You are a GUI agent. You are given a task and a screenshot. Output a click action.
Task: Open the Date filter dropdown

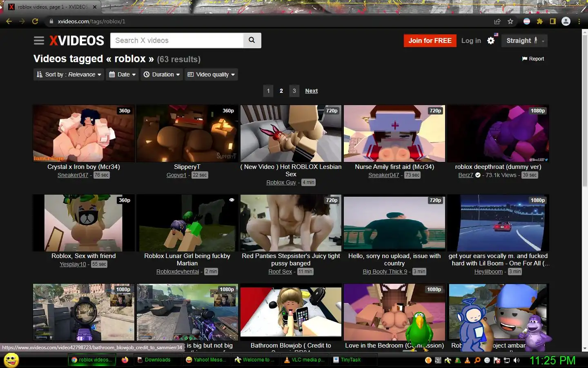122,74
